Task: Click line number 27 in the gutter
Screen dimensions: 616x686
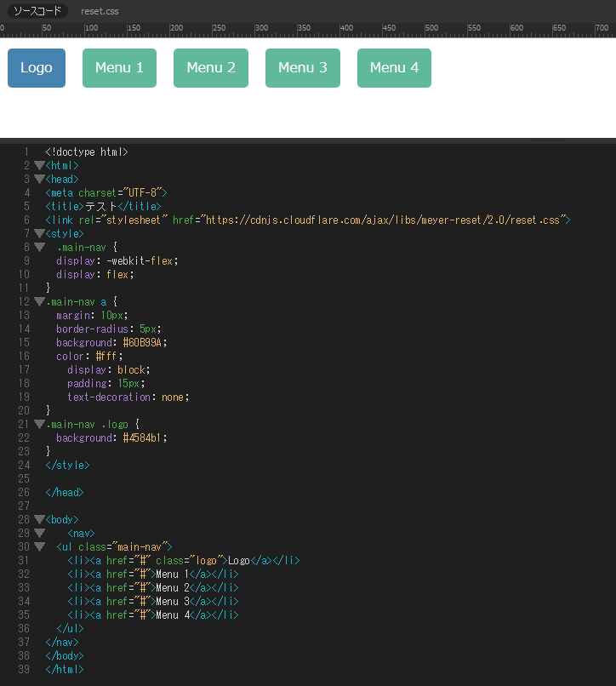Action: click(24, 506)
